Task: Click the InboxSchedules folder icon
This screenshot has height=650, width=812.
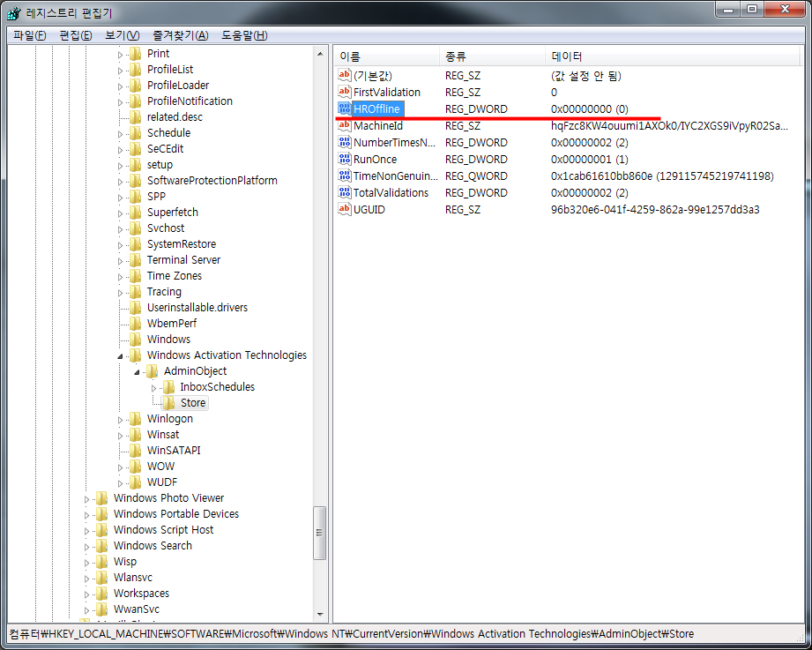Action: coord(168,387)
